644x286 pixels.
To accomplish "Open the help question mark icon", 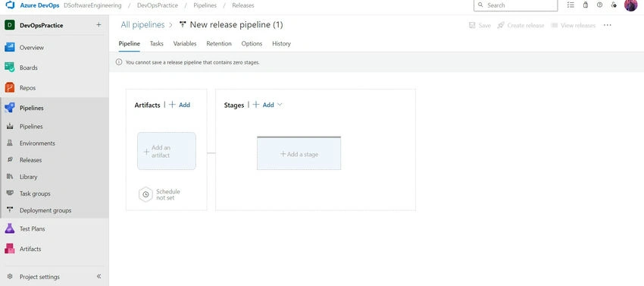I will (599, 5).
